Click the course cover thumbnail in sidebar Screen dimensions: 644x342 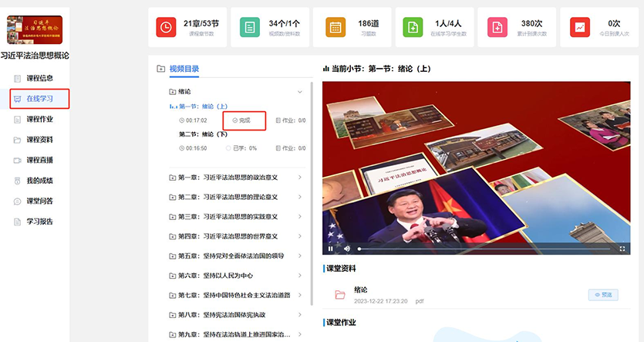[35, 29]
